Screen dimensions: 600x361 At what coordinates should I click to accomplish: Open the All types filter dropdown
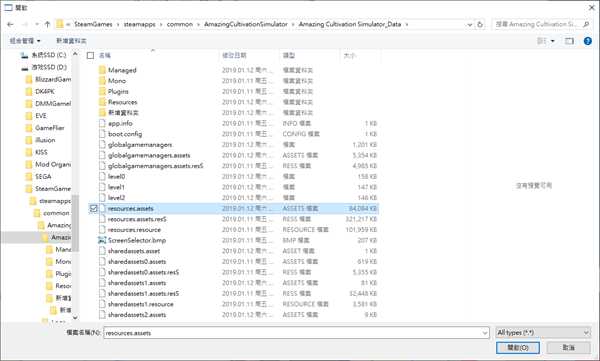(x=543, y=333)
